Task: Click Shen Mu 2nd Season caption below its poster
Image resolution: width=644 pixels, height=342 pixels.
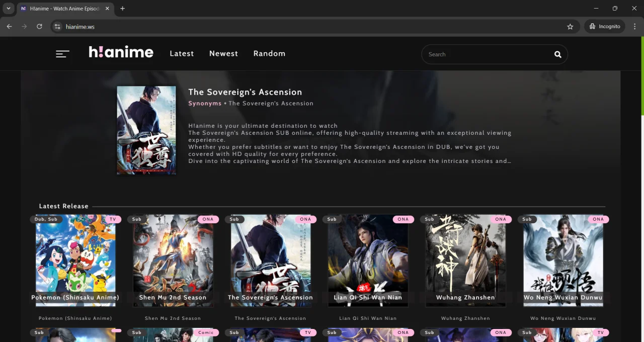Action: (x=173, y=318)
